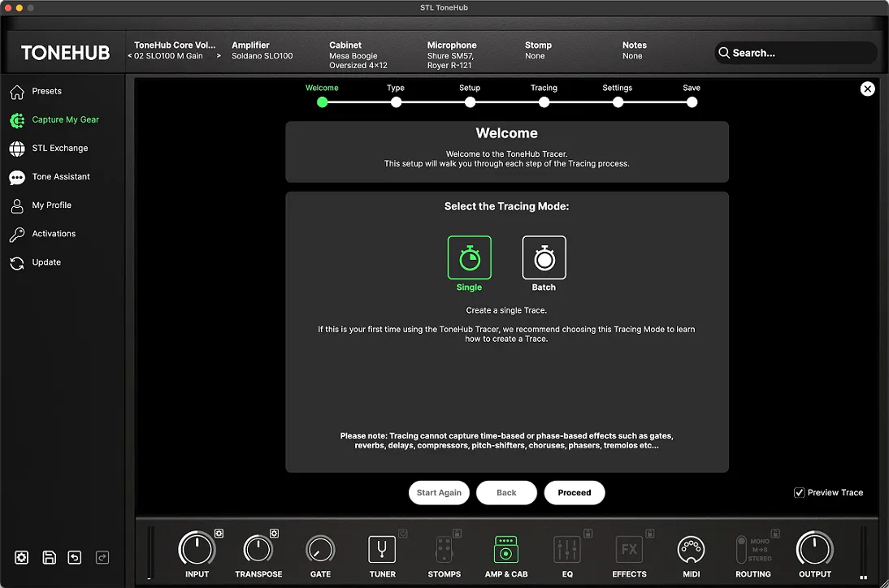Open settings gear at sidebar bottom
Image resolution: width=889 pixels, height=588 pixels.
pos(22,557)
